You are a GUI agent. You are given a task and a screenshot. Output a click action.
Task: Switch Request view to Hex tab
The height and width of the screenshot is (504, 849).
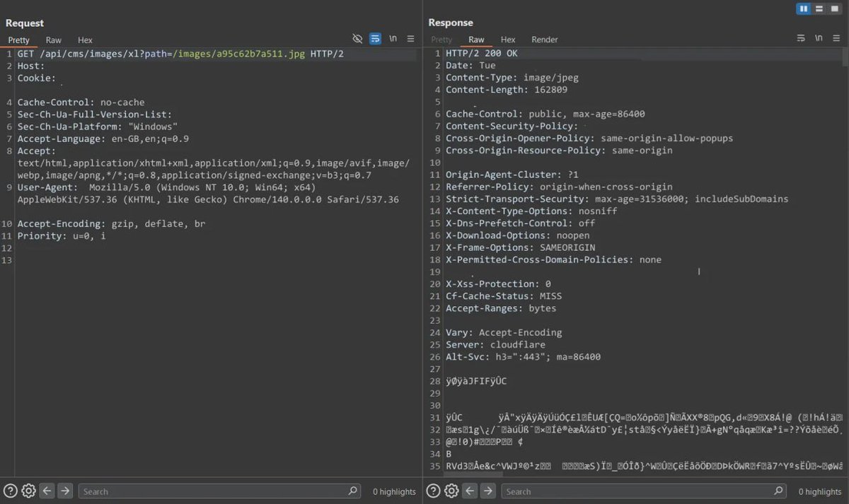pos(85,40)
